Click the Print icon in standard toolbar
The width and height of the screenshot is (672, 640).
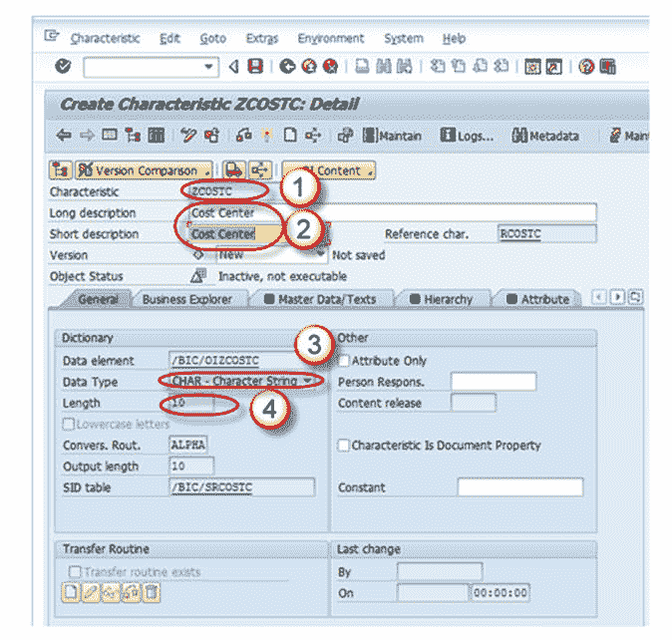(x=362, y=67)
